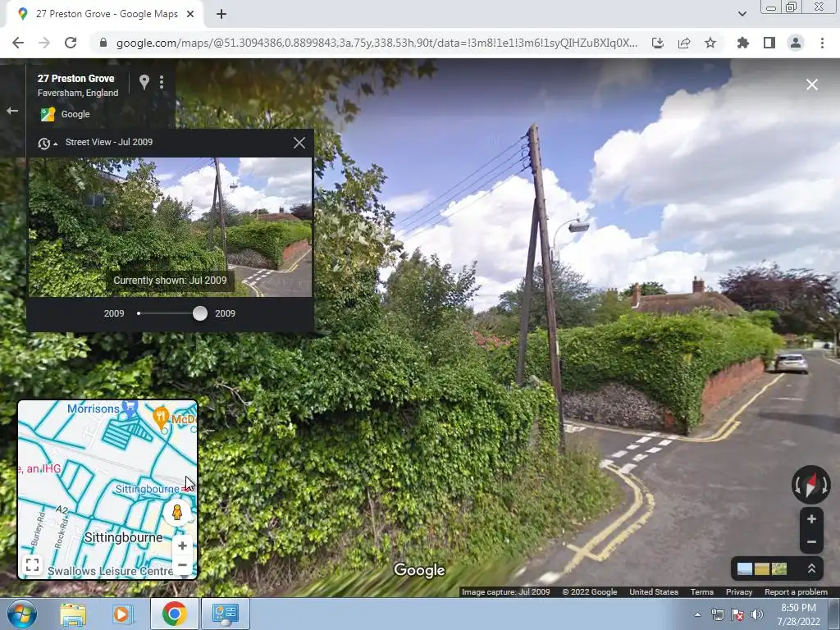Open the Privacy link
Screen dimensions: 840x630
click(739, 592)
